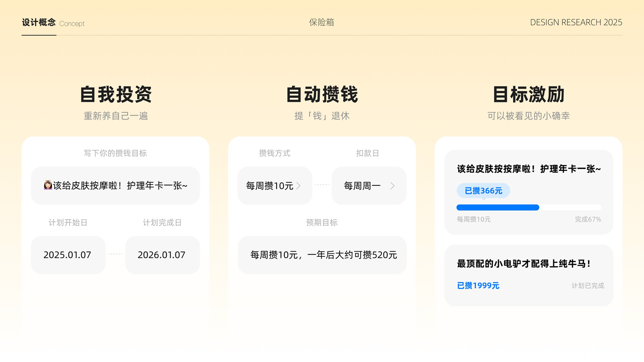Viewport: 644px width, 362px height.
Task: Click the 计划完成日 label
Action: pos(162,223)
